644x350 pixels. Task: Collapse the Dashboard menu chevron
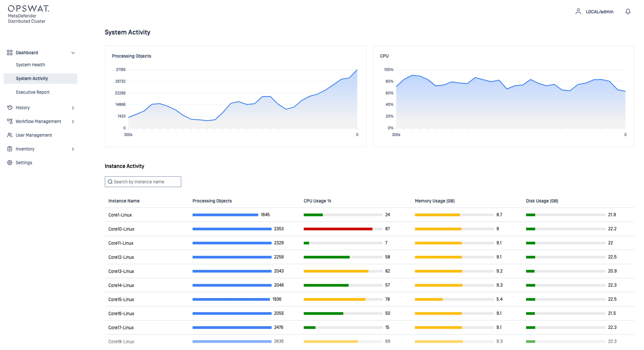point(73,53)
